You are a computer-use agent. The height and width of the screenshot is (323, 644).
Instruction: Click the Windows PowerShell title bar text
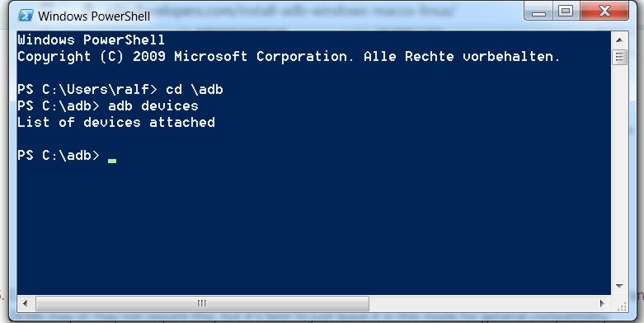tap(94, 16)
